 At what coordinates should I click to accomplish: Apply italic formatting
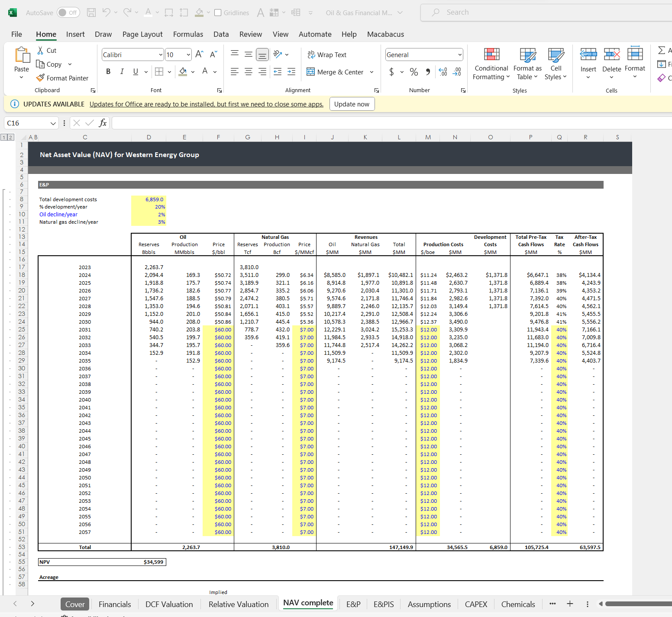click(122, 71)
